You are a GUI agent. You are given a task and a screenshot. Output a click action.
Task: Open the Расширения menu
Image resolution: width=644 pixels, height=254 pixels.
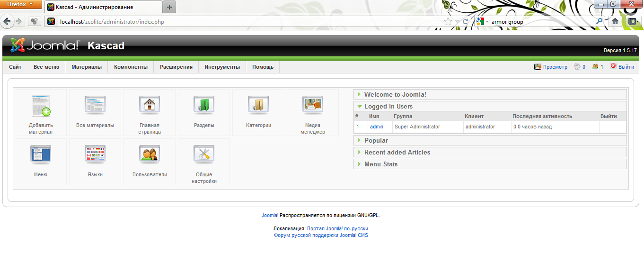(x=176, y=67)
